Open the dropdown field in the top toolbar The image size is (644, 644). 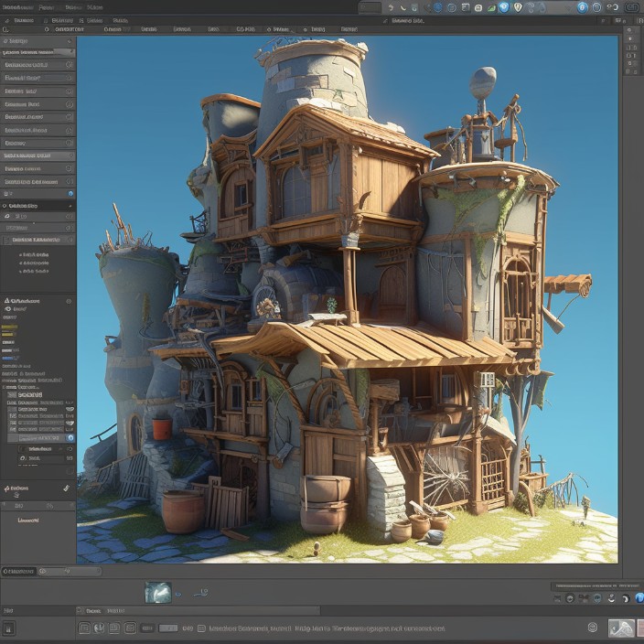coord(370,7)
